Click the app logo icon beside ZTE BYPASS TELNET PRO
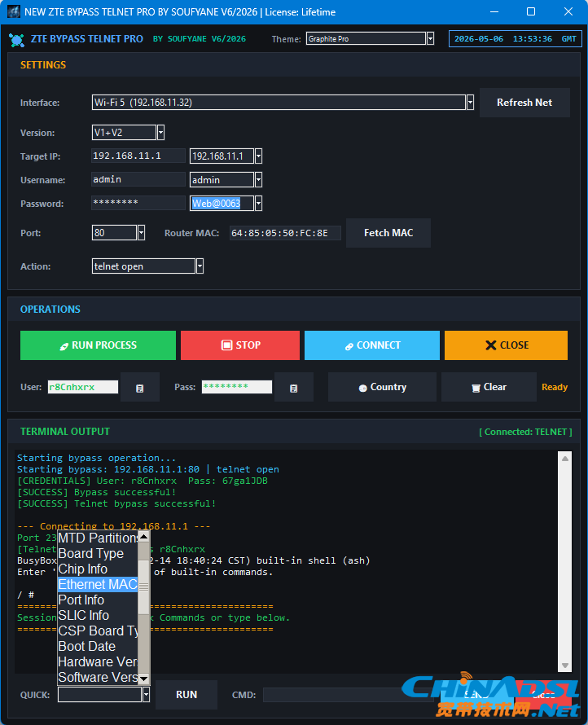This screenshot has width=588, height=725. [x=16, y=40]
